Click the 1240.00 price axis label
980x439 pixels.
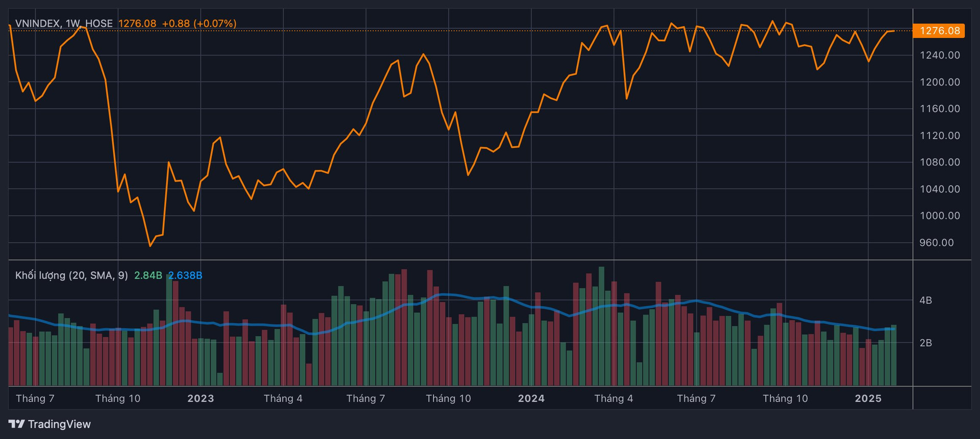pos(940,55)
